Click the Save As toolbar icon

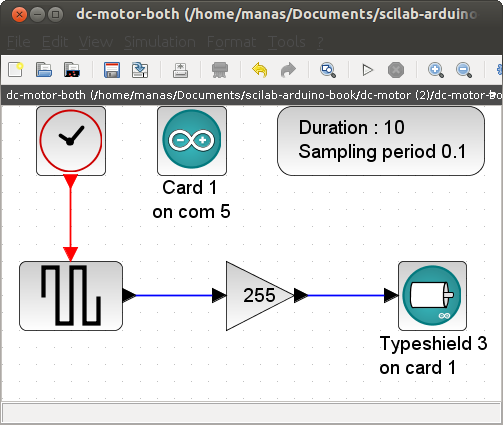(140, 70)
